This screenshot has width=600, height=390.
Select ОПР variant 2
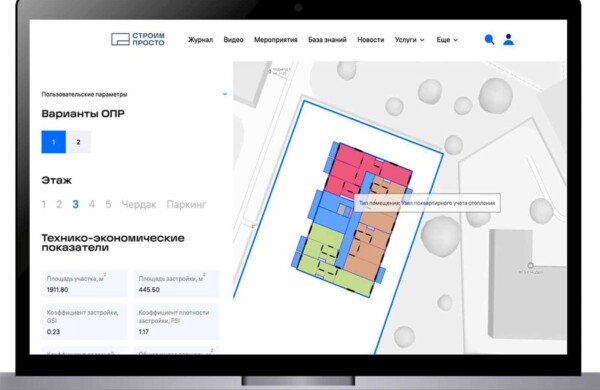78,142
